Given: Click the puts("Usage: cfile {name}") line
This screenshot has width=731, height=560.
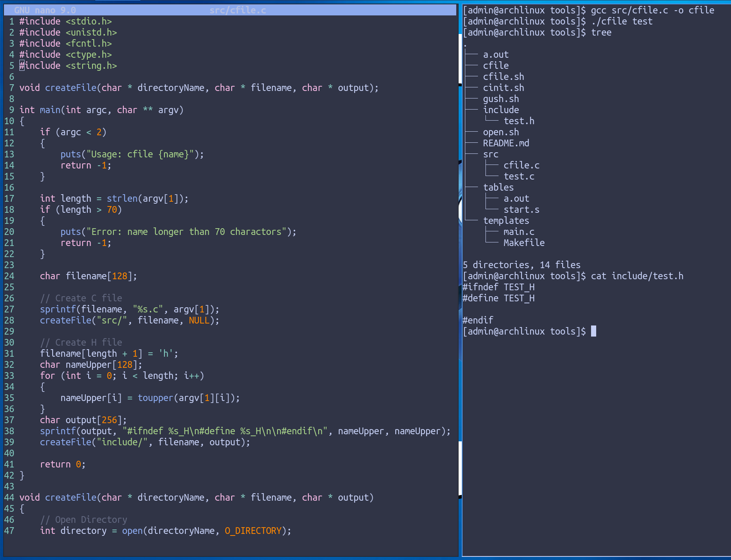Looking at the screenshot, I should (132, 154).
